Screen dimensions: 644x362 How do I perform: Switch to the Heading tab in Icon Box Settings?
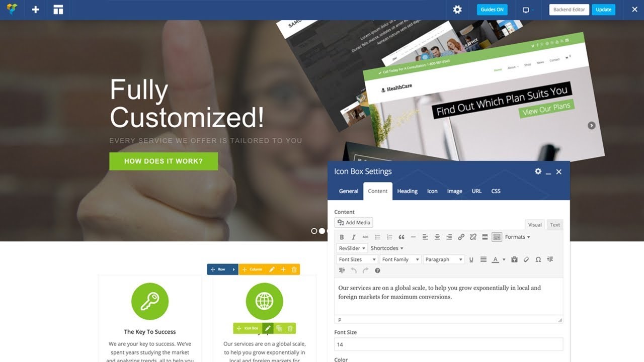point(407,191)
